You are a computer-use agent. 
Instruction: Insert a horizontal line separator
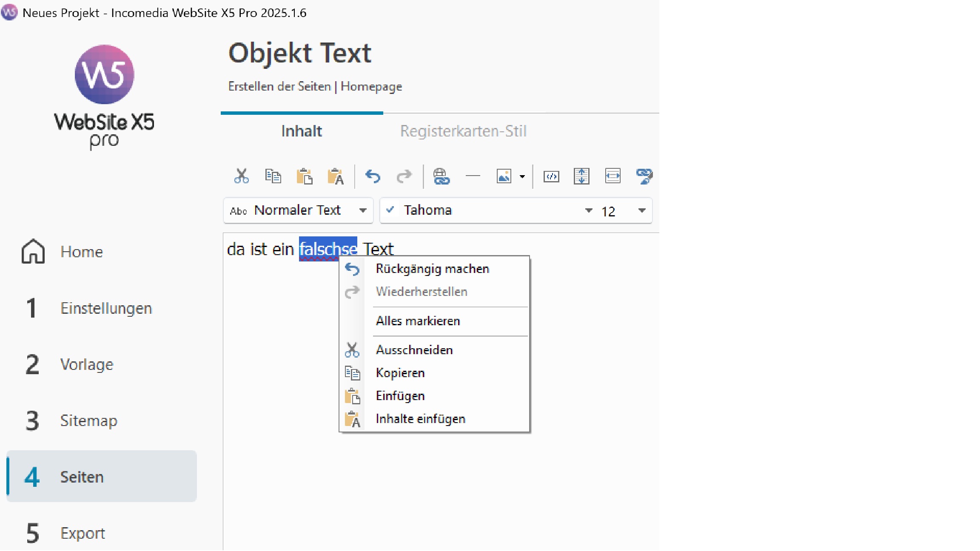(x=473, y=176)
